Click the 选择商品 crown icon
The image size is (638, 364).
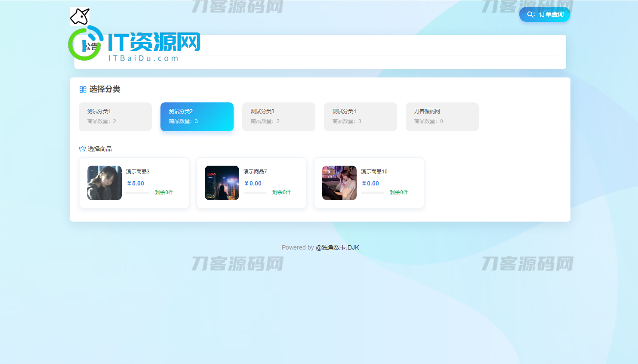[82, 149]
